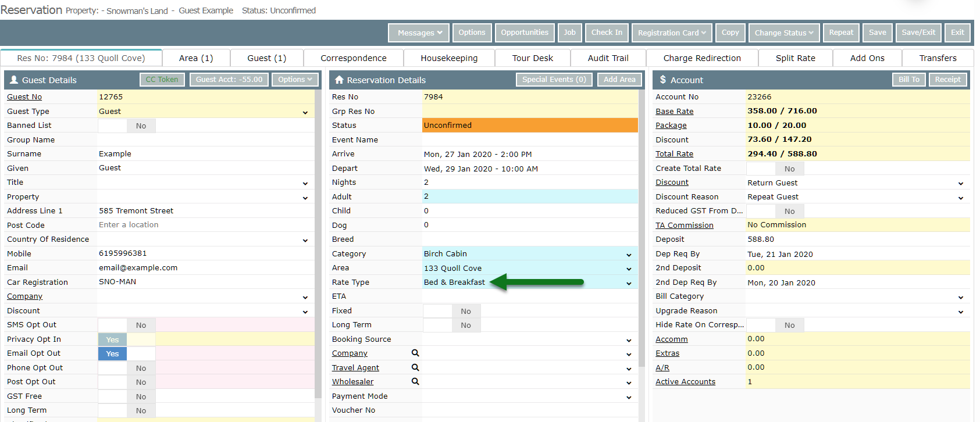
Task: Toggle Phone Opt Out switch
Action: tap(127, 368)
